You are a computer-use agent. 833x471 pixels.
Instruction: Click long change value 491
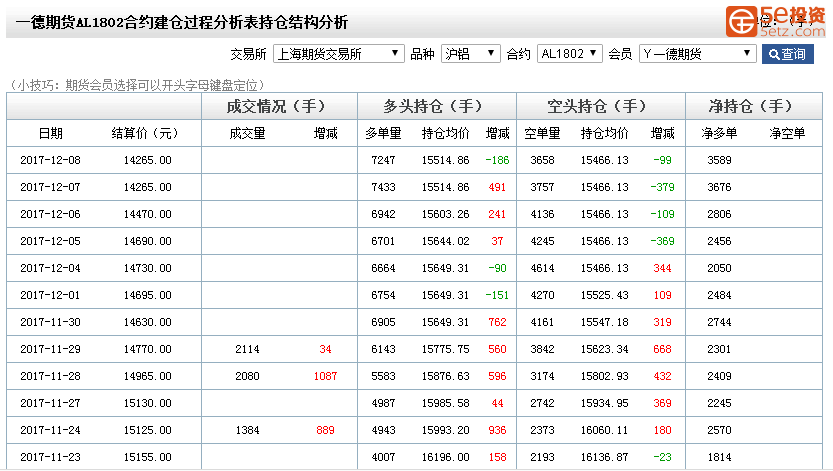click(x=497, y=187)
